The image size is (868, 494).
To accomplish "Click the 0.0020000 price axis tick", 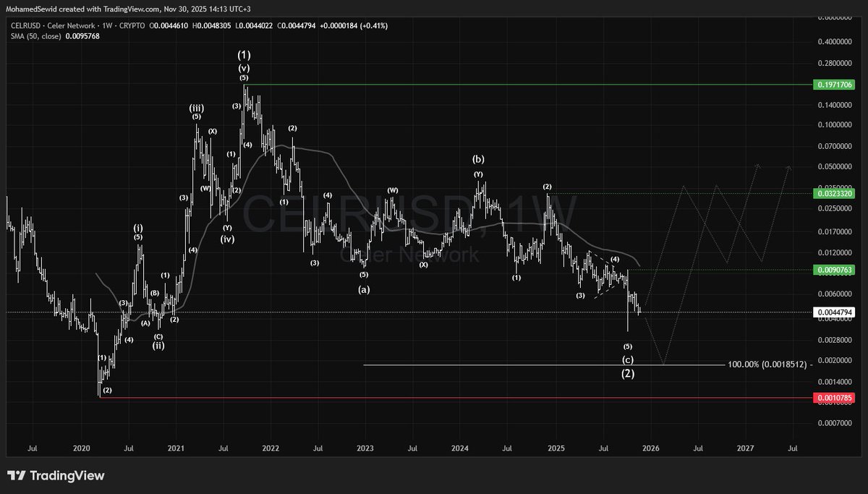I will click(836, 360).
